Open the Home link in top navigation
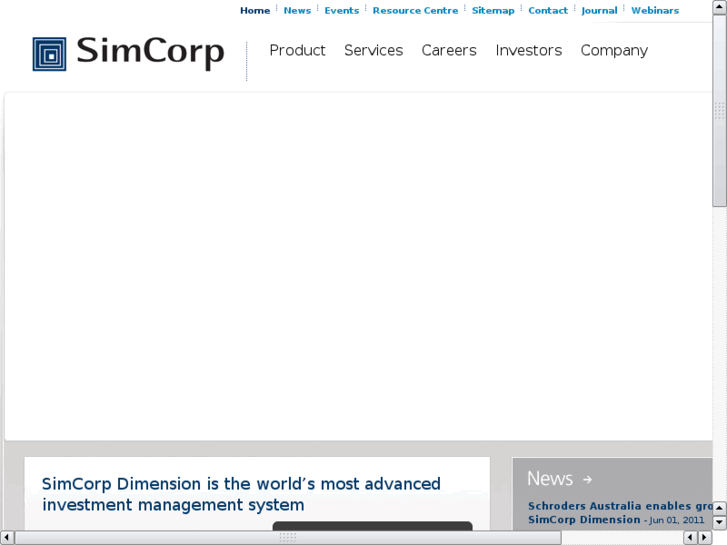This screenshot has height=545, width=727. pos(255,10)
